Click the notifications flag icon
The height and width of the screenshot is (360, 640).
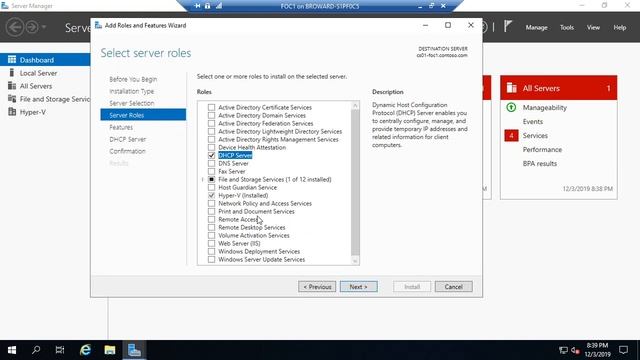507,27
